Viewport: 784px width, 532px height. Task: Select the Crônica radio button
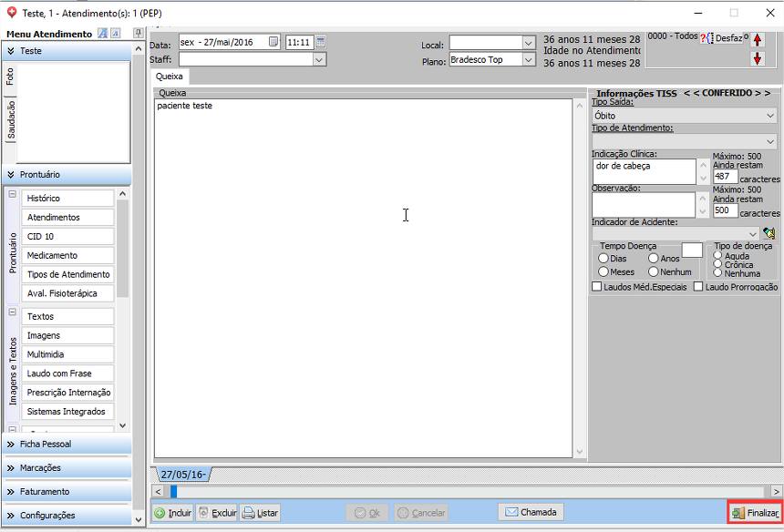[x=718, y=264]
